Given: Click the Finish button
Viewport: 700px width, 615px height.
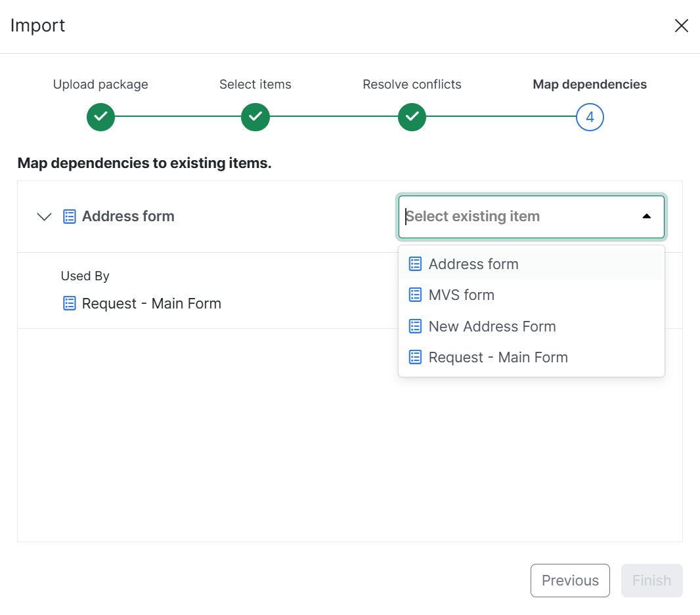Looking at the screenshot, I should [651, 580].
